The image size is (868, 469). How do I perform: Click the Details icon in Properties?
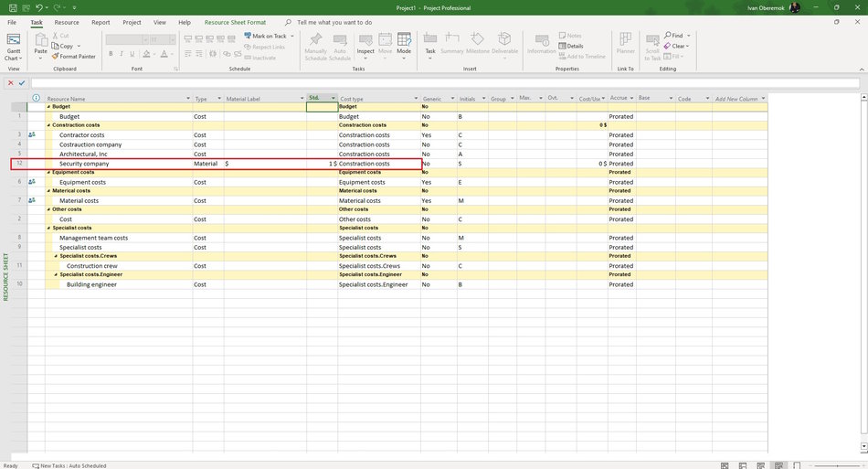[x=562, y=46]
